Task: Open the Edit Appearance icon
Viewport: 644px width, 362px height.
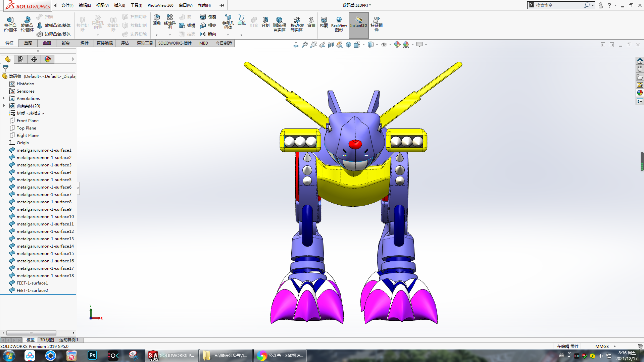Action: coord(397,45)
